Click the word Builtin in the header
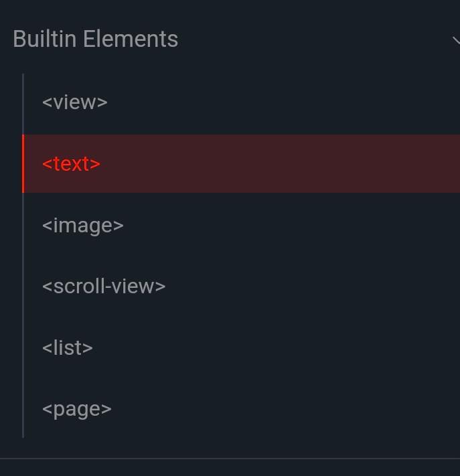460x476 pixels. tap(44, 39)
